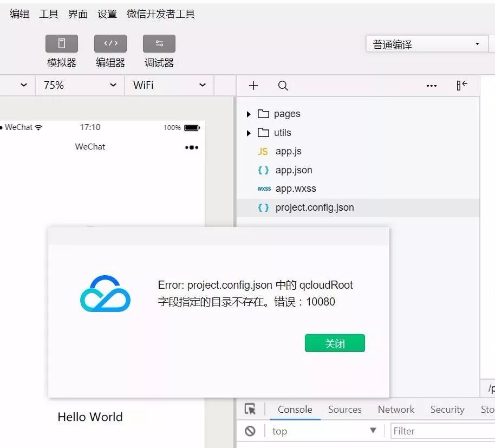The width and height of the screenshot is (495, 448).
Task: Click the console Filter input field
Action: pyautogui.click(x=442, y=431)
